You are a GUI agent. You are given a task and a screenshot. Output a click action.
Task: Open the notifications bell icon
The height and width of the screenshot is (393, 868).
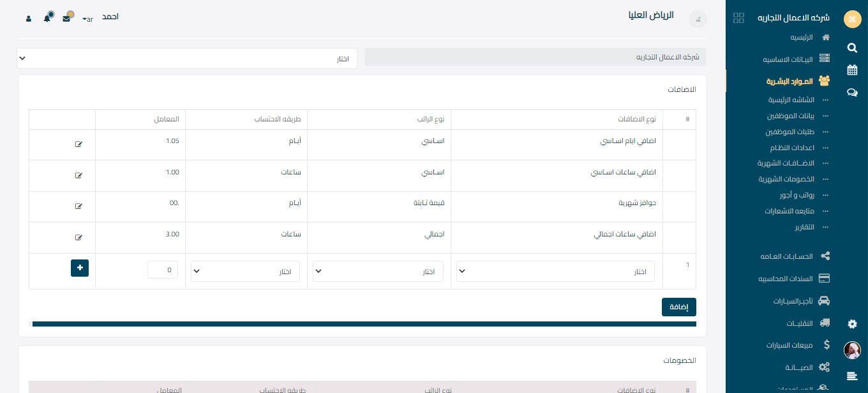(x=47, y=19)
